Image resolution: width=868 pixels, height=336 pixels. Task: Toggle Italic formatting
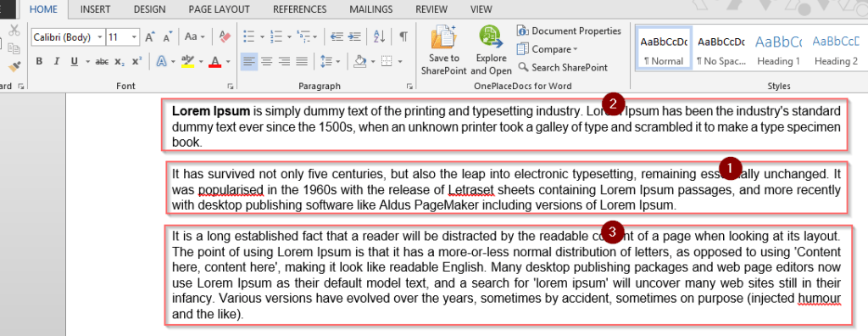[x=56, y=62]
